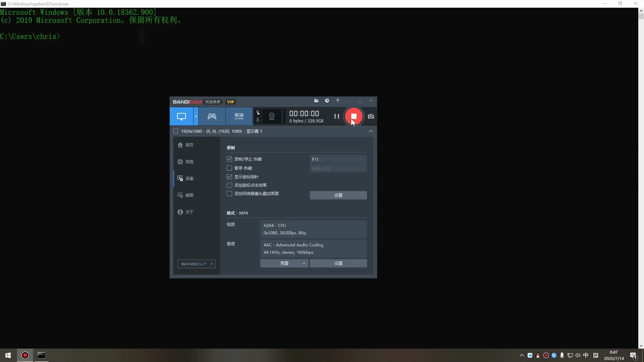Click the Bandicam record tray icon
Image resolution: width=644 pixels, height=362 pixels.
point(546,355)
